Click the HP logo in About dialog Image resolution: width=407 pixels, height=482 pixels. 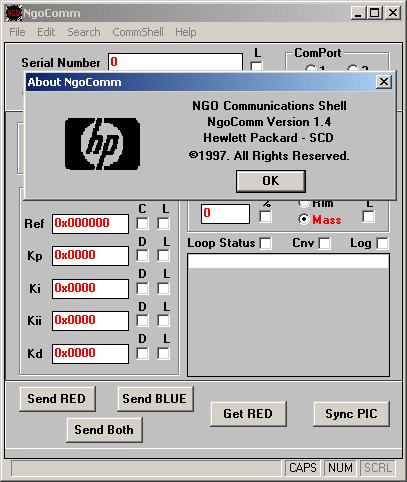tap(102, 144)
